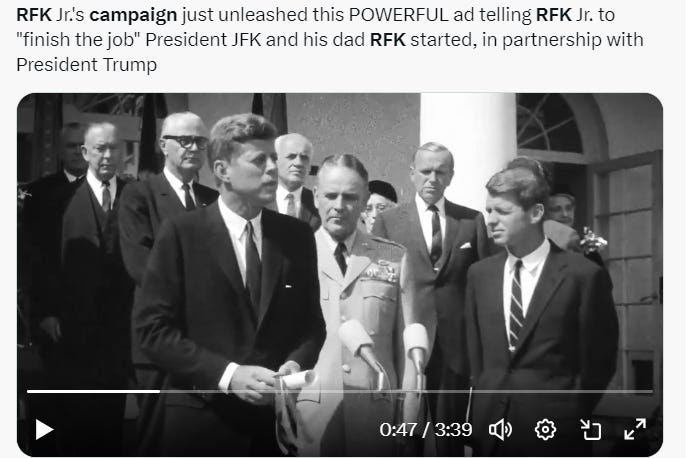Click the words "President Trump" ending the post
Screen dimensions: 688x458
point(86,64)
